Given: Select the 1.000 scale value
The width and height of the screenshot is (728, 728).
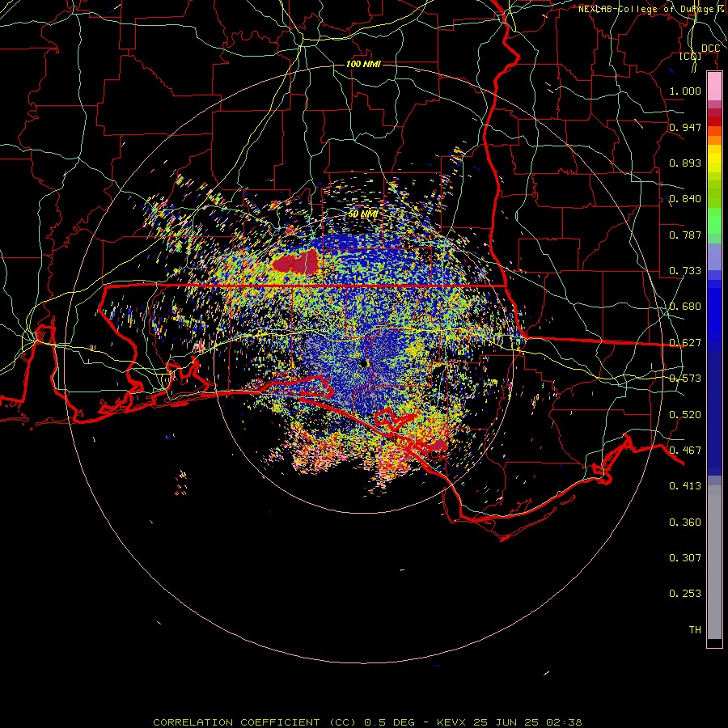Looking at the screenshot, I should click(685, 91).
